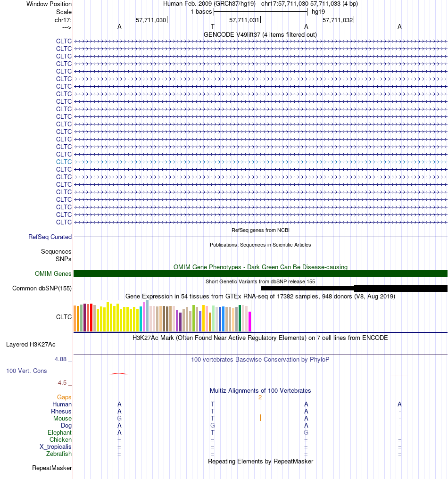Click the 1 bases scale bar
This screenshot has height=479, width=448.
(x=260, y=12)
